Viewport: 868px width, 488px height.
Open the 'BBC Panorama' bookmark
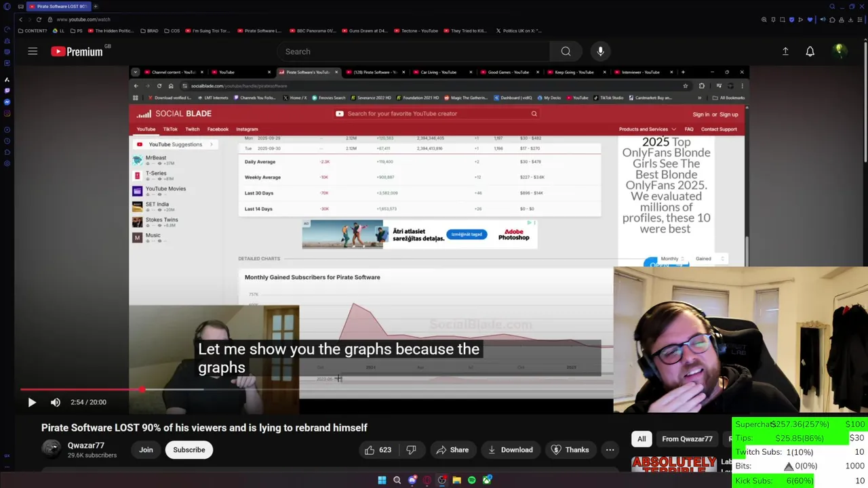313,30
